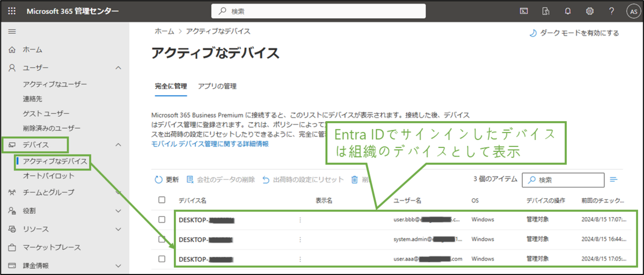Click the remove company data icon
Viewport: 644px width, 275px height.
coord(190,180)
